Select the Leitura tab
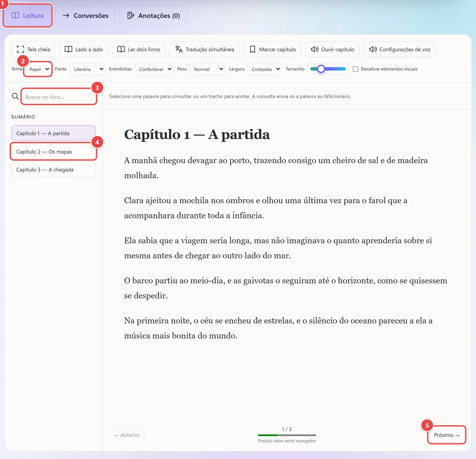This screenshot has width=476, height=459. (28, 16)
